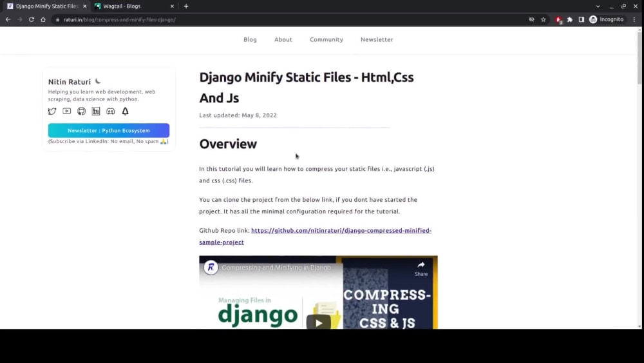Click the address bar URL field
The image size is (644, 363).
[287, 19]
